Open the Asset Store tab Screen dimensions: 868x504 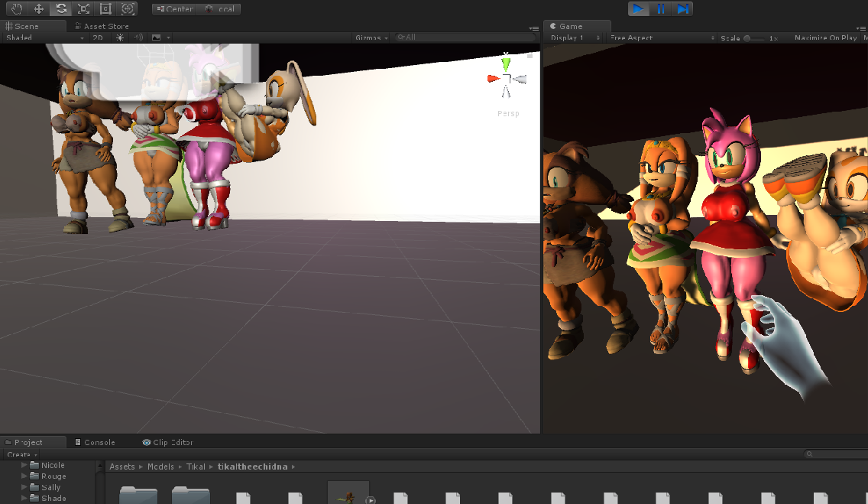[102, 26]
